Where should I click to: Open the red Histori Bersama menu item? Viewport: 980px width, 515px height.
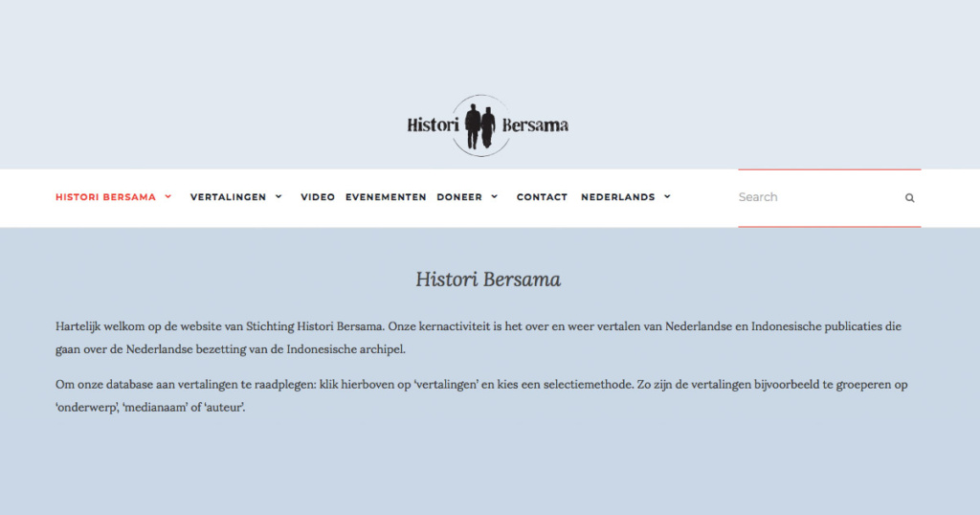[x=105, y=197]
